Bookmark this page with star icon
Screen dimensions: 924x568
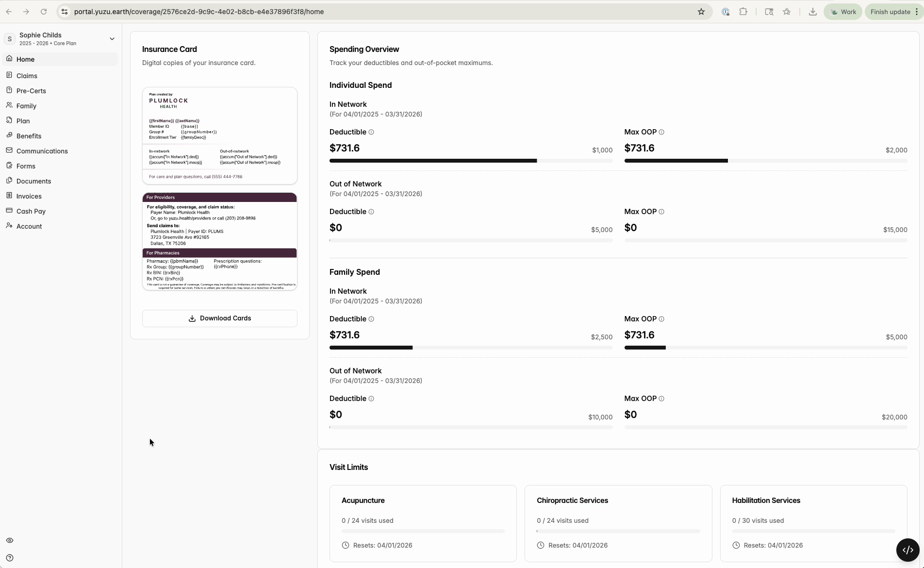(701, 12)
